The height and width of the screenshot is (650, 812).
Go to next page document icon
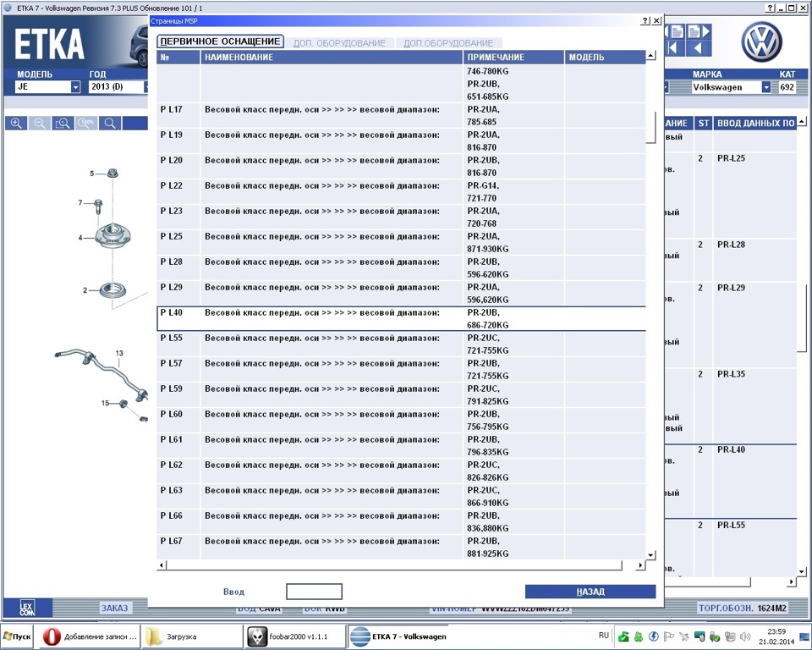[699, 31]
